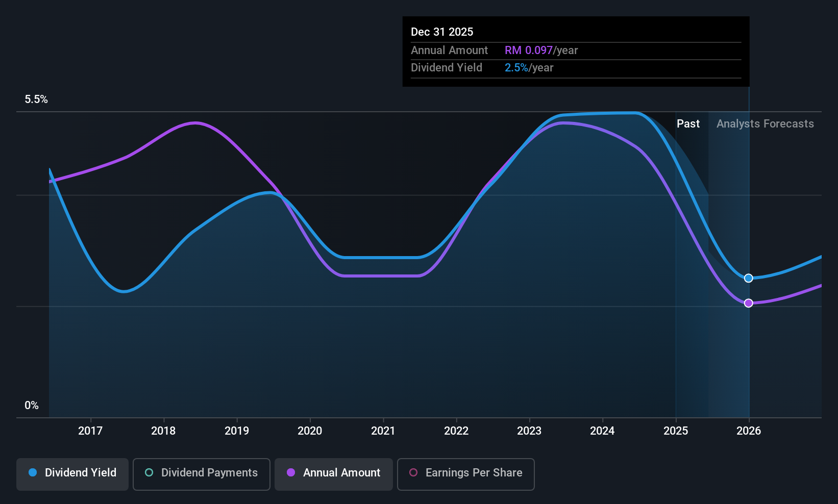838x504 pixels.
Task: Click the 5.5% y-axis label
Action: 36,99
